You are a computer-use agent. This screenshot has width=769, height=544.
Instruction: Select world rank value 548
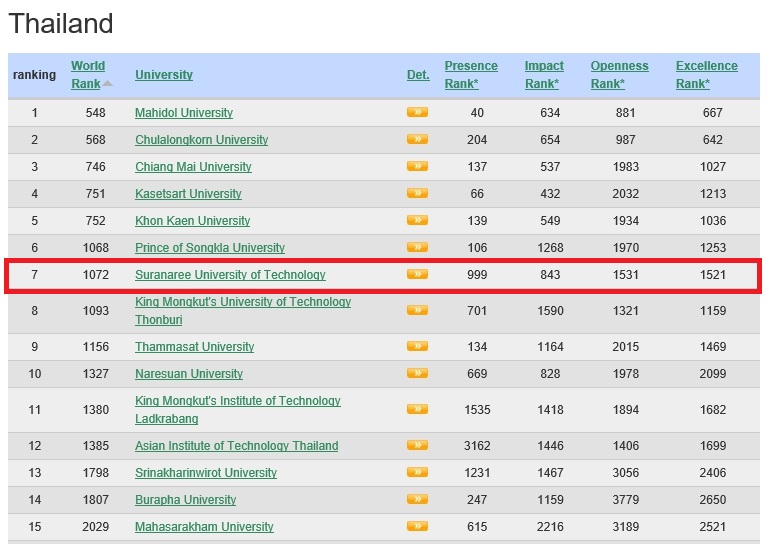click(95, 113)
